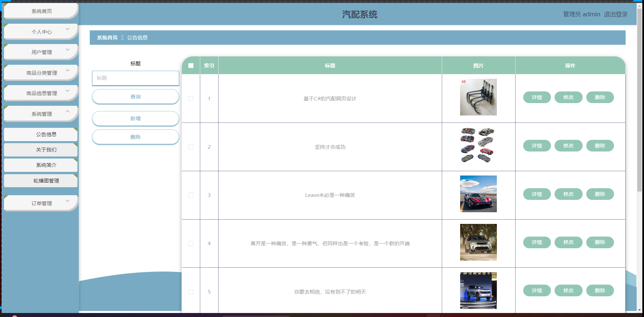
Task: Expand the 订单管理 chevron arrow
Action: [68, 201]
